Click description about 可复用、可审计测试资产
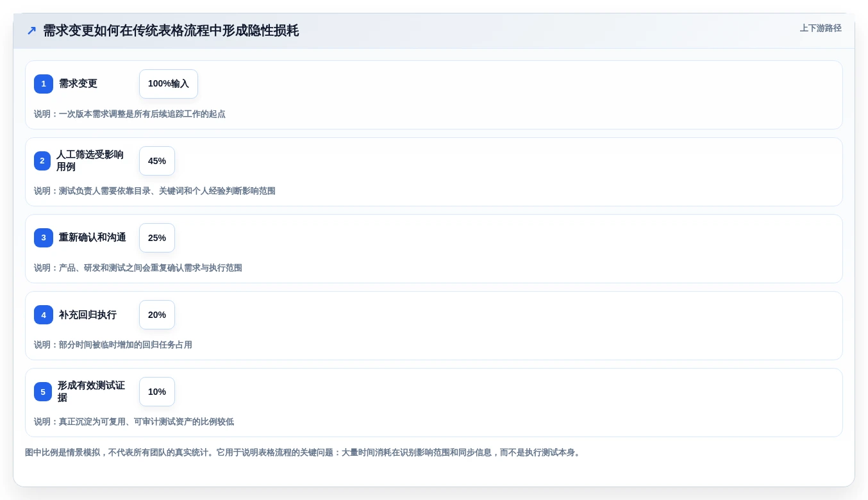 pyautogui.click(x=134, y=422)
